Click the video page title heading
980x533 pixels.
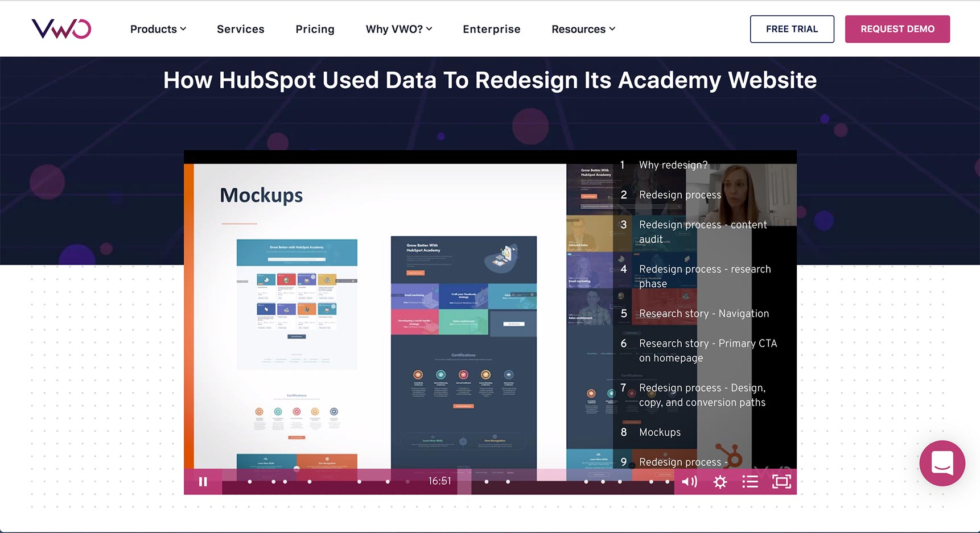490,80
